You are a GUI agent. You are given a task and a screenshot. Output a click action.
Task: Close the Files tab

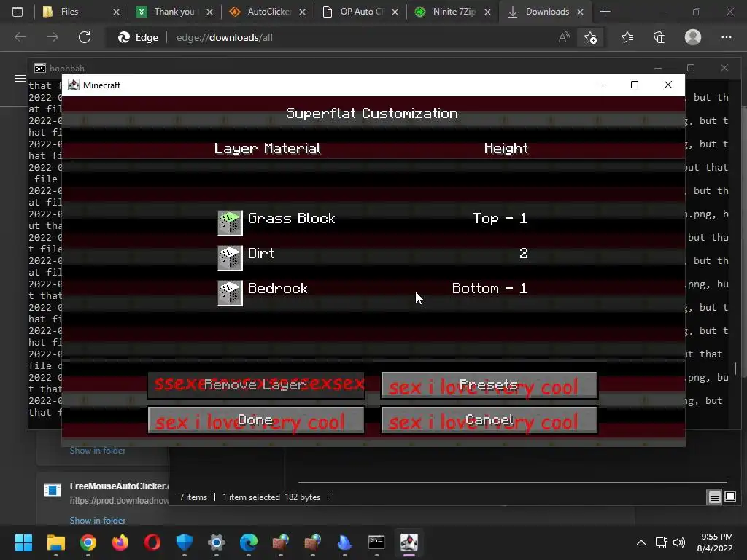[x=116, y=12]
